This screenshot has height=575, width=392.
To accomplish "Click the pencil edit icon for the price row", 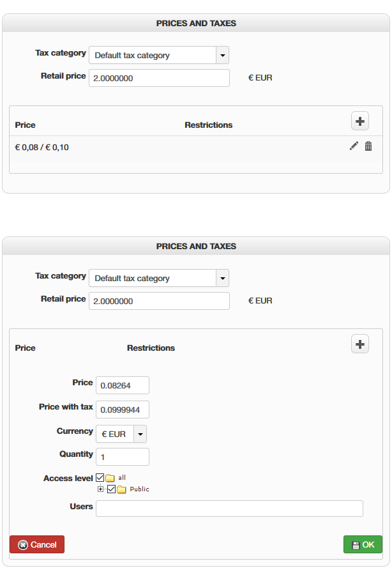I will 354,146.
